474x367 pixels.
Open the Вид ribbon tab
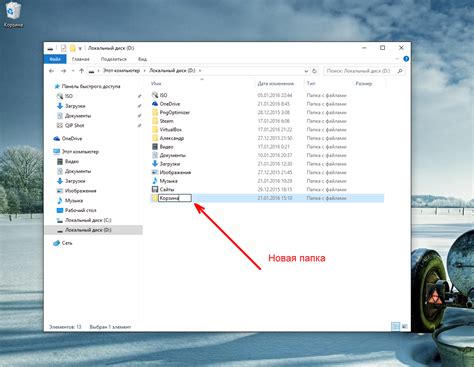[142, 59]
